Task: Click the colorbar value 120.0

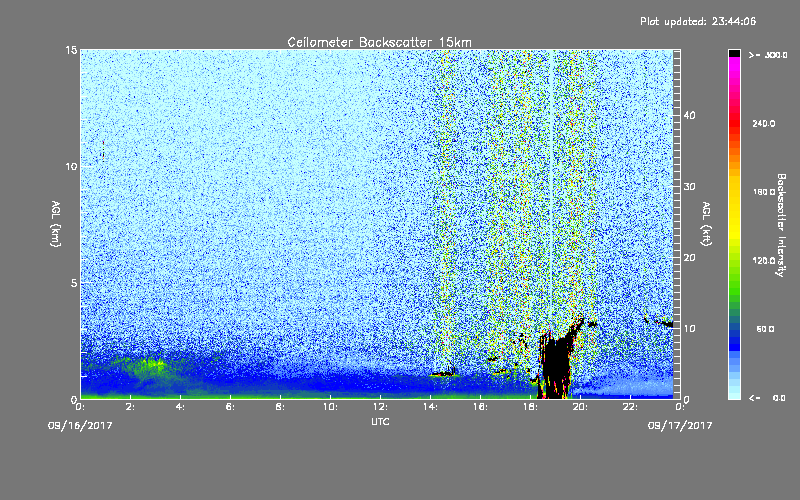Action: coord(764,260)
